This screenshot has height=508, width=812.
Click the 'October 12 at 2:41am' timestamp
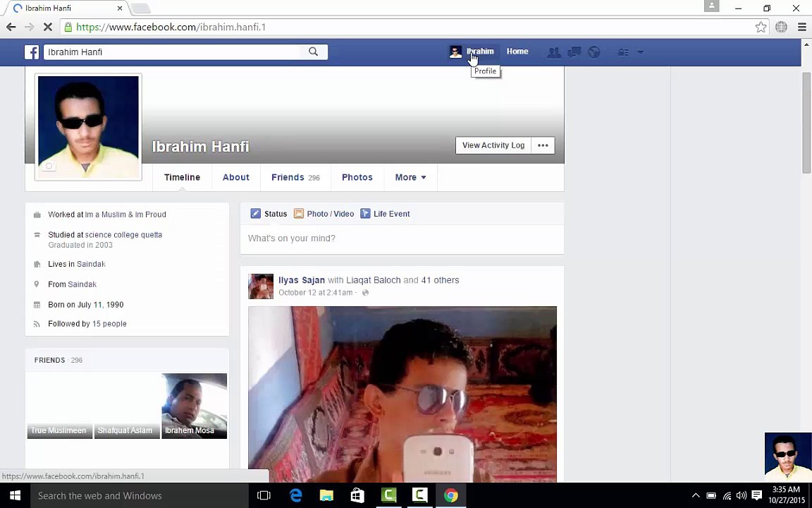315,293
